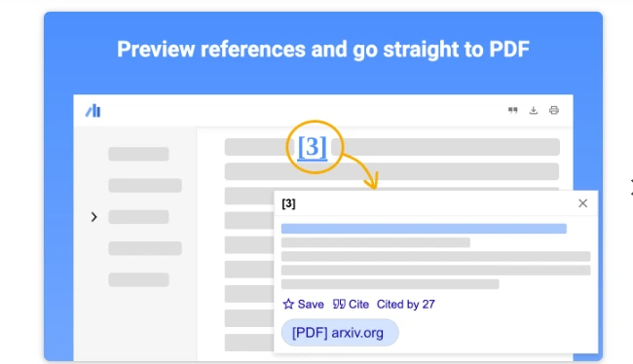Viewport: 633px width, 364px height.
Task: Click the next slide arrow at right edge
Action: [x=631, y=188]
